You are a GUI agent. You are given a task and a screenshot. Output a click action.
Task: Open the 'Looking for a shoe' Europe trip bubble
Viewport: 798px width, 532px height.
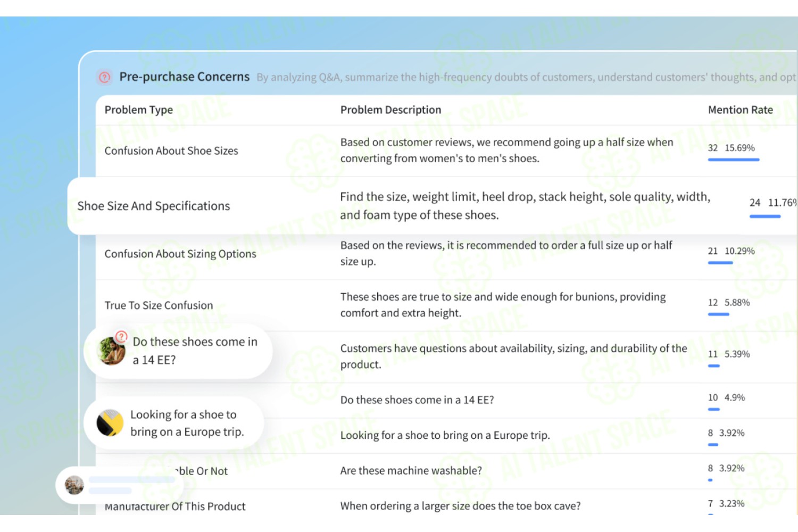[174, 423]
